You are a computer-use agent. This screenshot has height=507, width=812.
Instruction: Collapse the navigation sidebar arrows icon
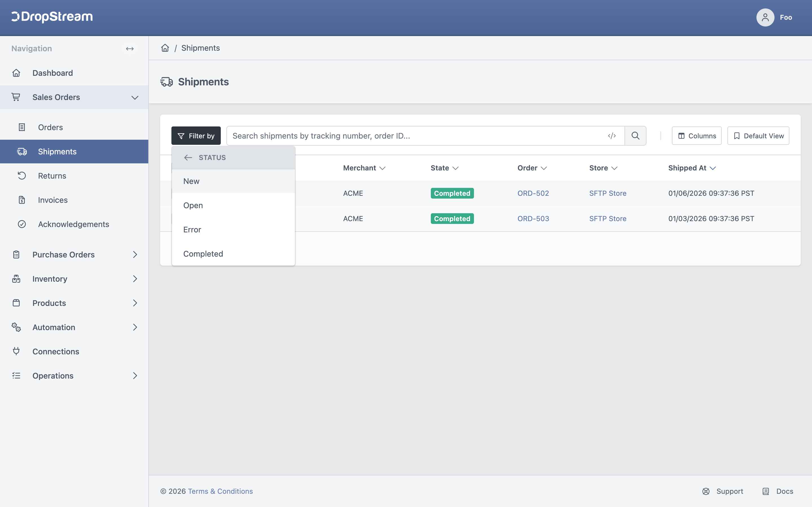point(130,49)
